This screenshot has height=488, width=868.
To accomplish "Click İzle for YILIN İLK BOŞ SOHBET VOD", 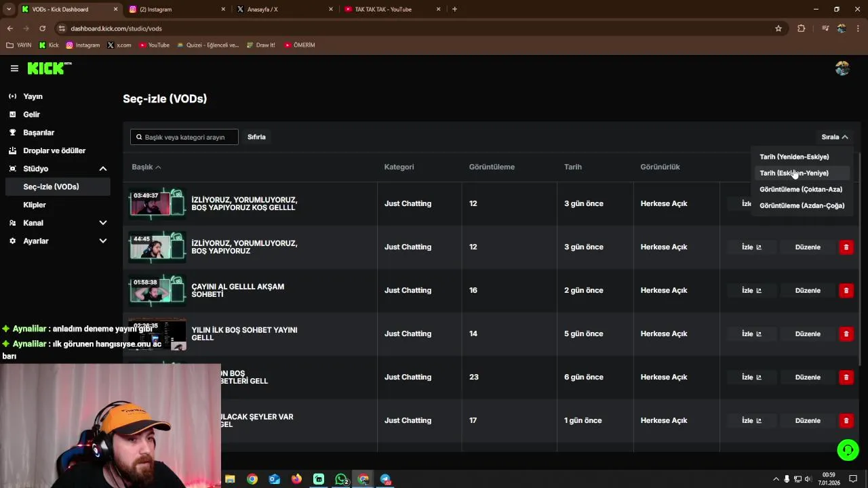I will [751, 333].
